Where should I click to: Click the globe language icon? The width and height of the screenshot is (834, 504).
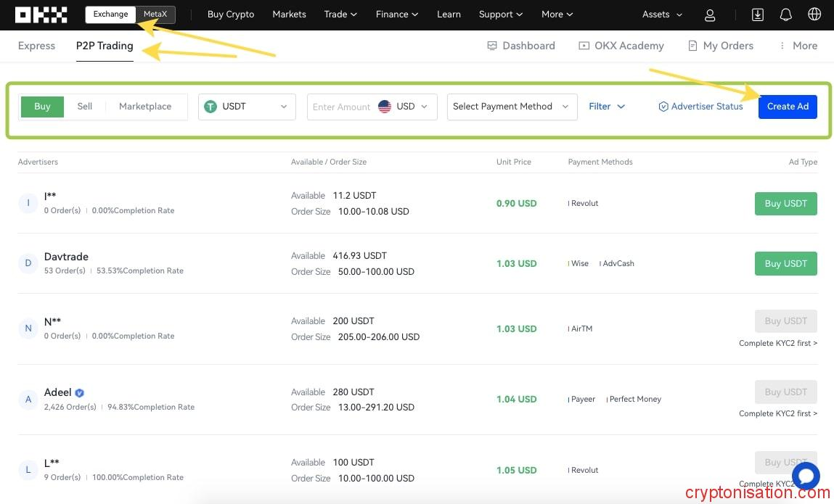814,15
